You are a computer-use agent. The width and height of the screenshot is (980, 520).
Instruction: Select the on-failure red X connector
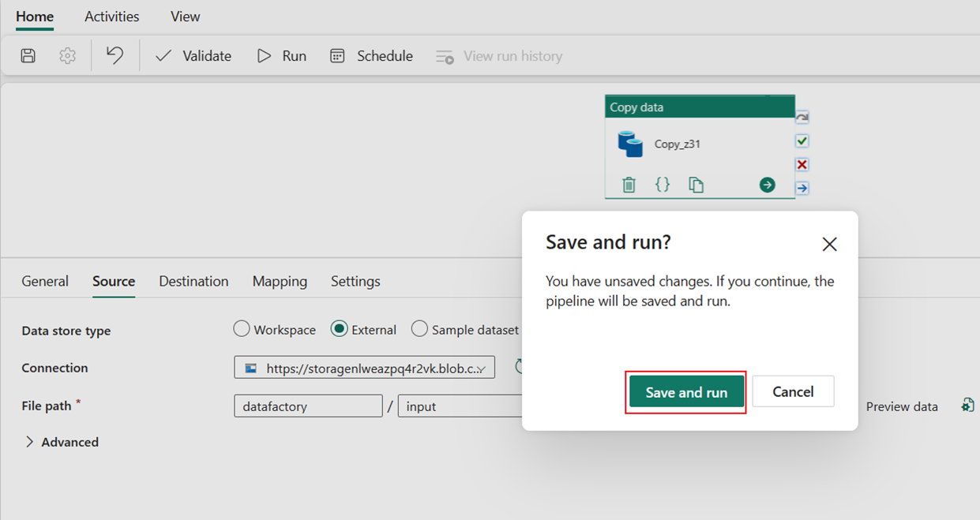pos(802,164)
